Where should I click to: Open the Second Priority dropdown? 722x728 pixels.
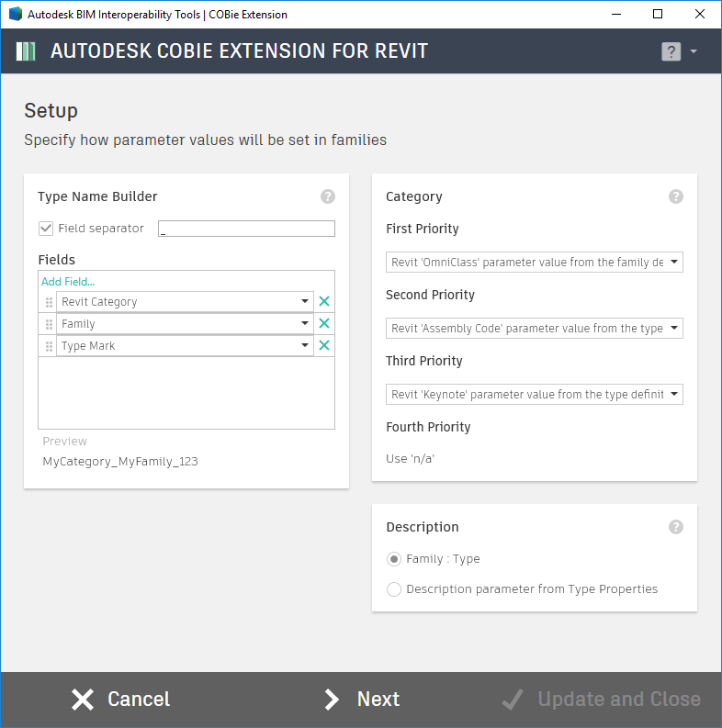pos(535,329)
